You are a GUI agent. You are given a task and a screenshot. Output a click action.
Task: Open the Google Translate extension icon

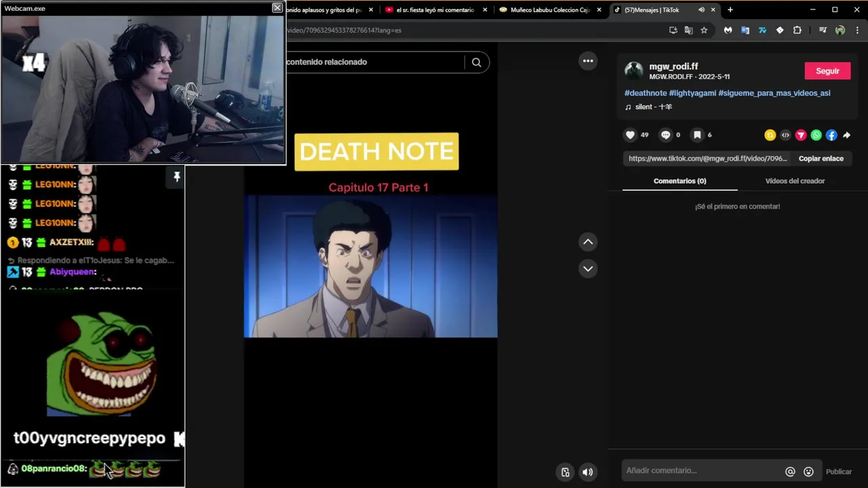pos(745,30)
